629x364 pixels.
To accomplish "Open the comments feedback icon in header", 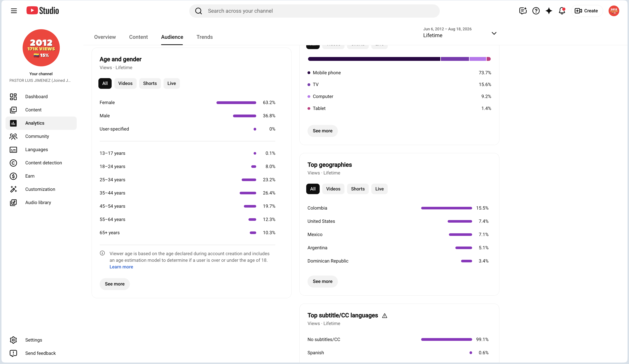I will pyautogui.click(x=523, y=11).
